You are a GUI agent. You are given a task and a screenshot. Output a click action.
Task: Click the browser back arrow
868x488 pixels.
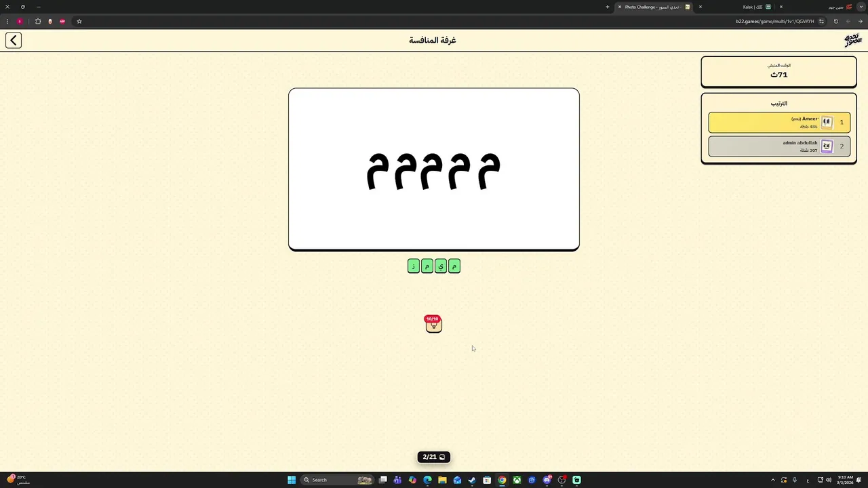(861, 21)
